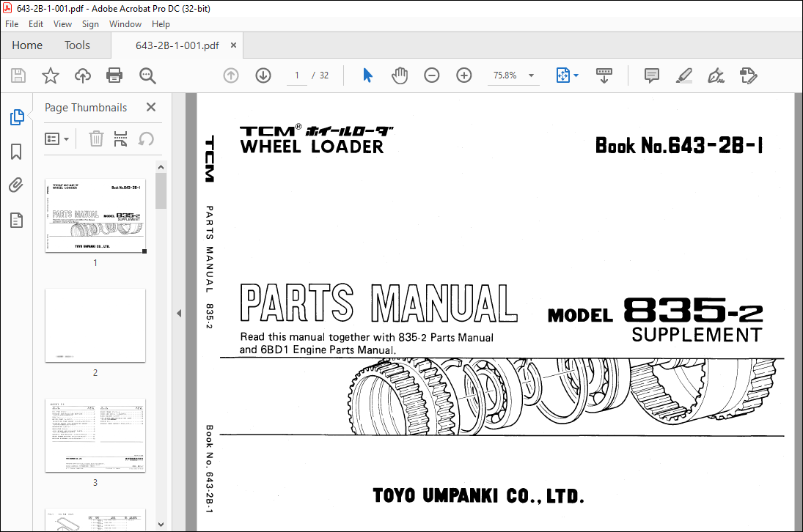803x532 pixels.
Task: Select page 3 thumbnail
Action: click(95, 435)
